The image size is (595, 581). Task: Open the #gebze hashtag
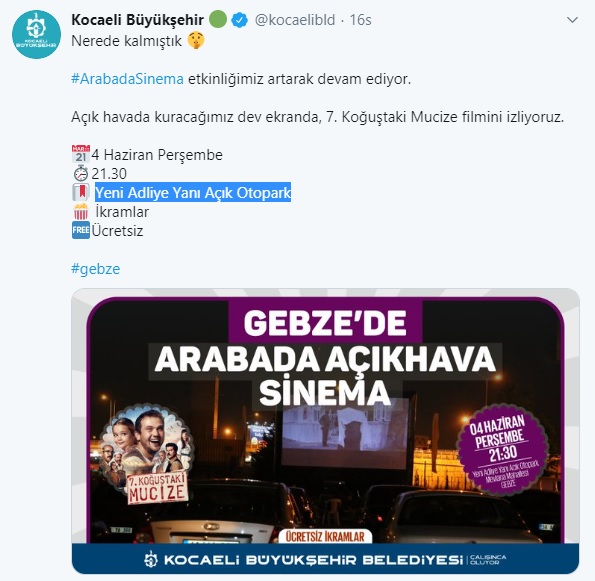[x=96, y=269]
